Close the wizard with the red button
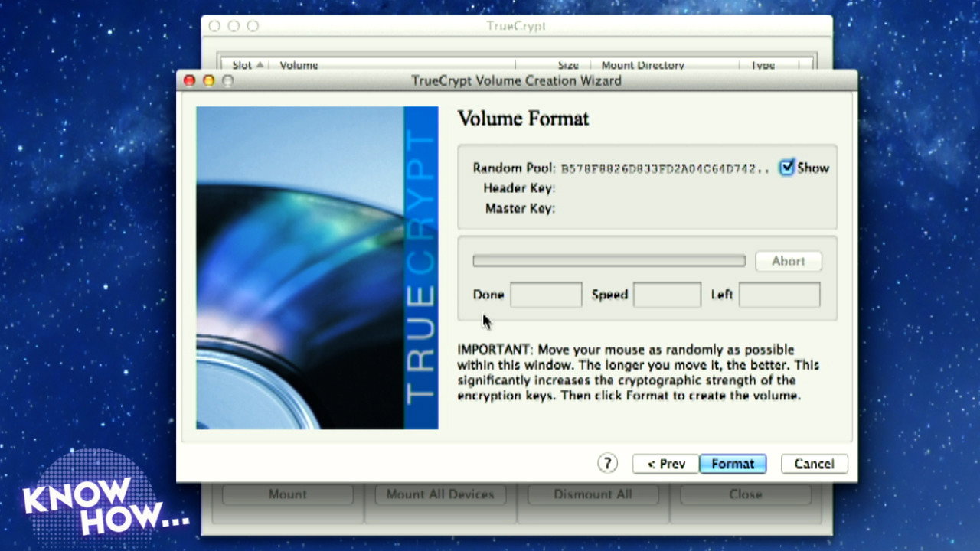Screen dimensions: 980x551 pos(189,80)
